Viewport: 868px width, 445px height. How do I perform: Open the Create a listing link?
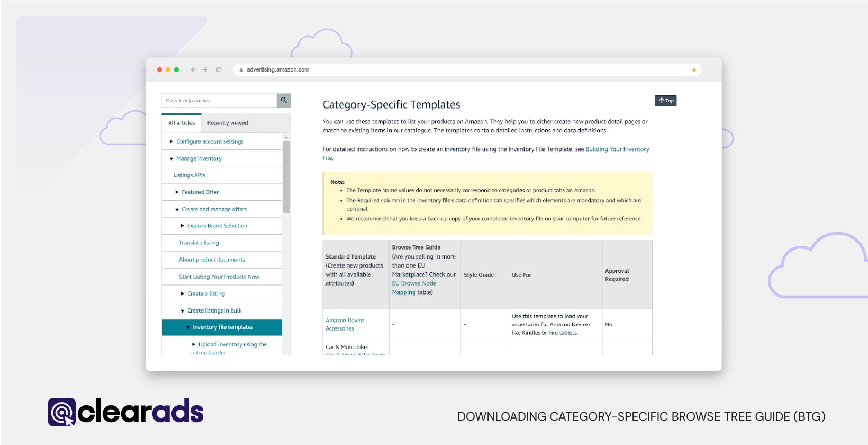click(x=206, y=293)
